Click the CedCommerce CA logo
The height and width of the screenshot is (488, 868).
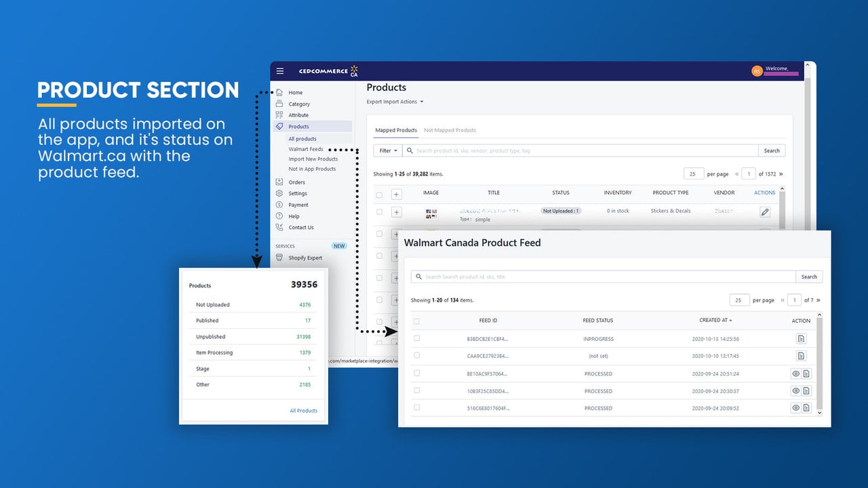(328, 71)
